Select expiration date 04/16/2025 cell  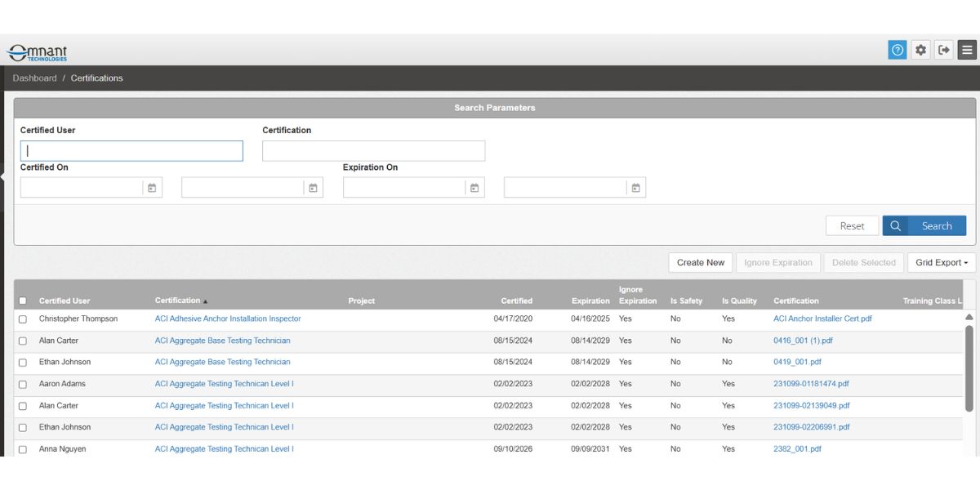pyautogui.click(x=590, y=318)
